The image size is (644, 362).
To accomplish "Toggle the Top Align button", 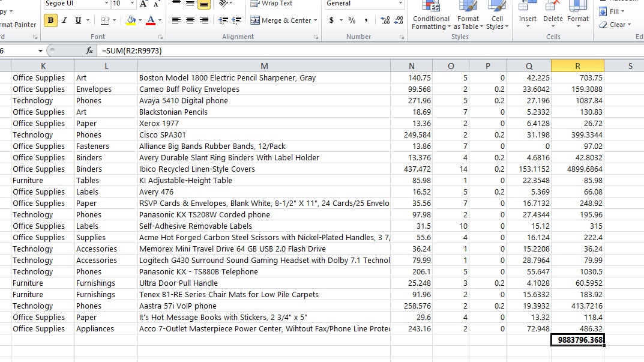I will pos(176,4).
